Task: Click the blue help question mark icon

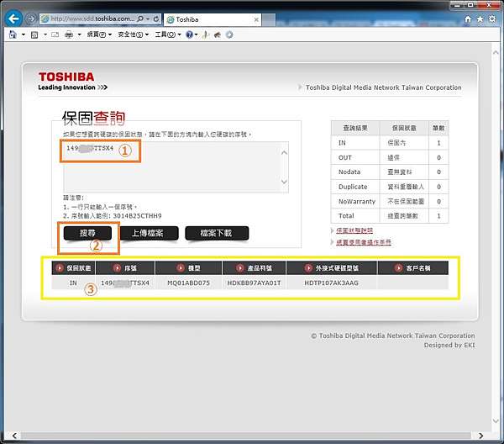Action: coord(189,34)
